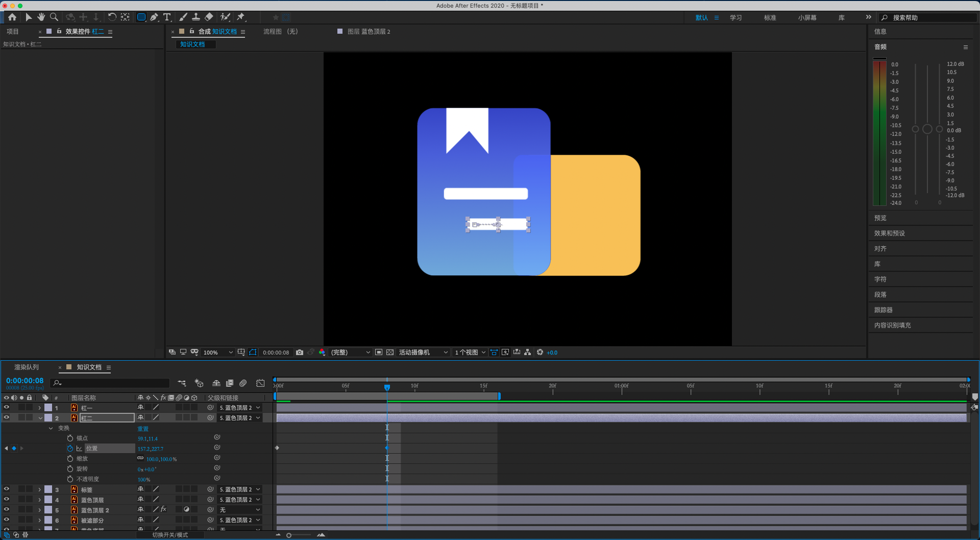Collapse layer 2 杠二 properties
This screenshot has height=540, width=980.
(40, 418)
